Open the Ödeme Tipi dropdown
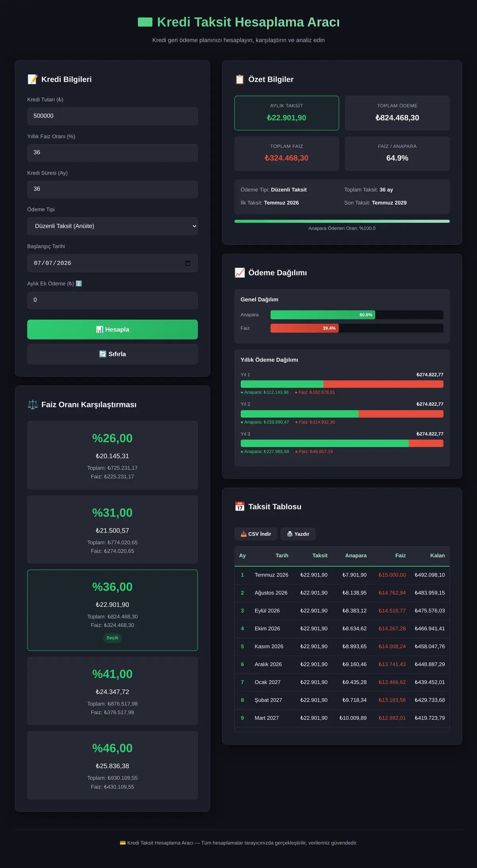 tap(112, 226)
